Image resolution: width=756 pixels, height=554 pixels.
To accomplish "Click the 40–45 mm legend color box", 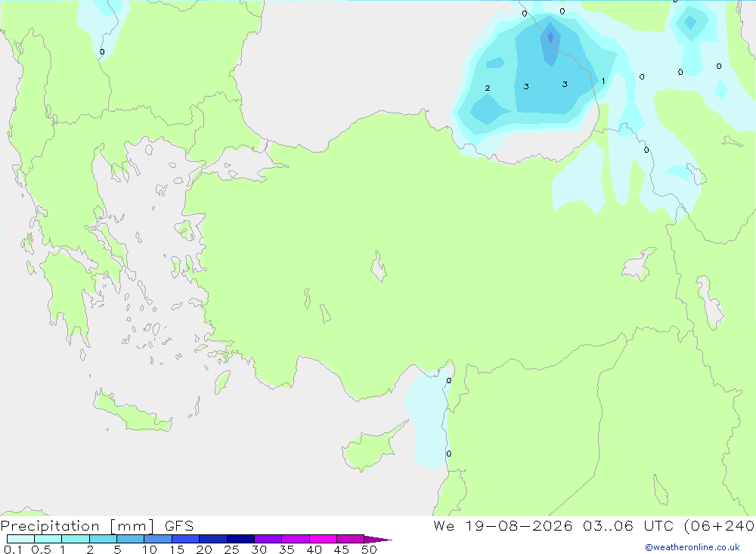I will point(323,539).
